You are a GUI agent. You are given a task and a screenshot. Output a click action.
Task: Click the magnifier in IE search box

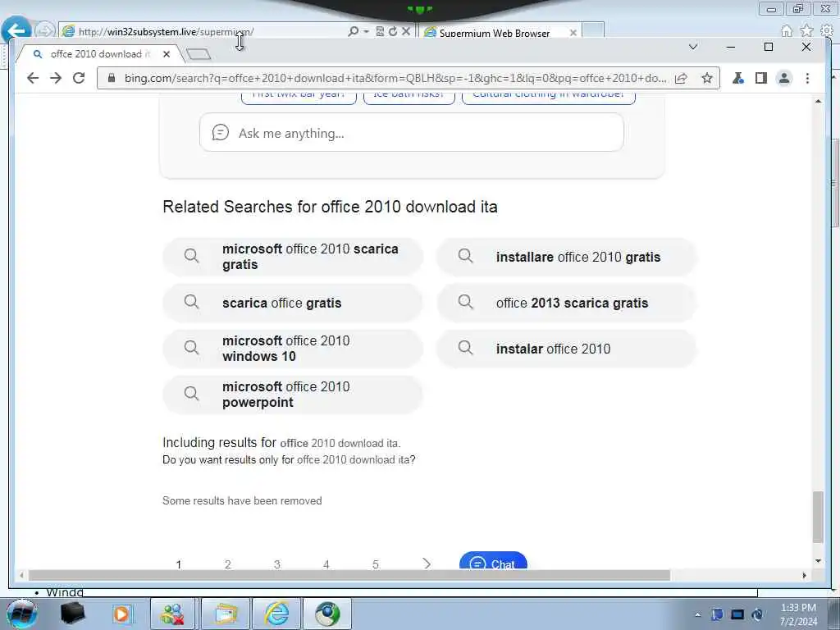pos(353,32)
